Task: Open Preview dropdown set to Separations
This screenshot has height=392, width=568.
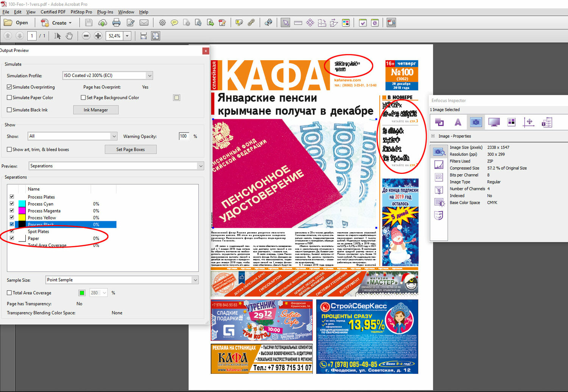Action: 116,166
